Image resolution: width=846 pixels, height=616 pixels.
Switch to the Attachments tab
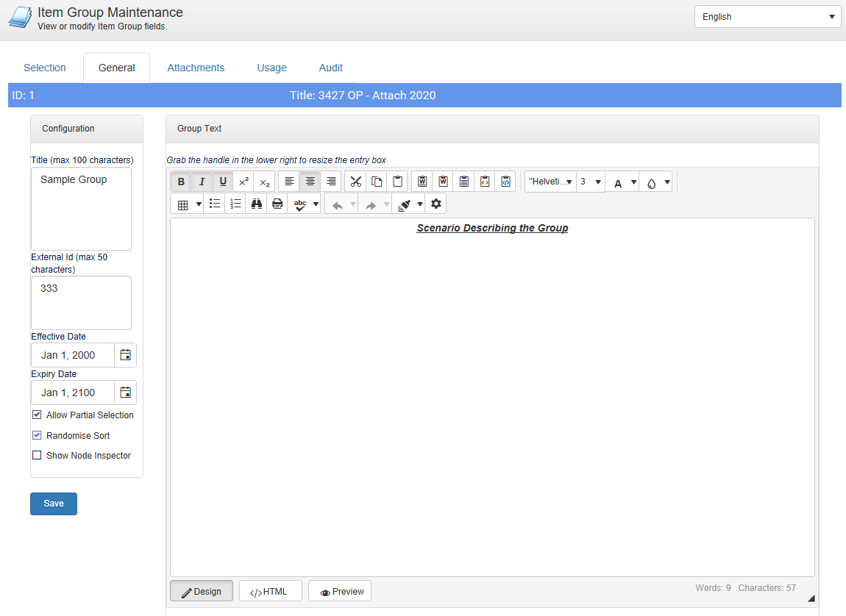tap(196, 68)
